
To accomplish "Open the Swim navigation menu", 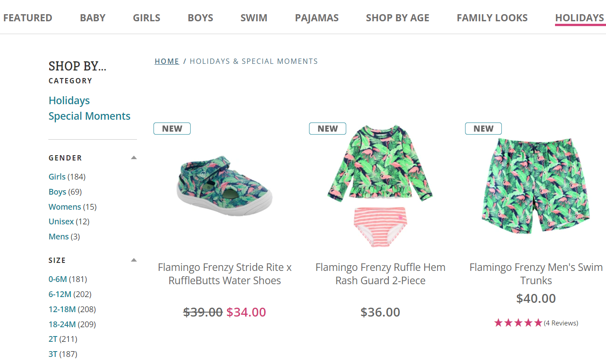I will [254, 18].
